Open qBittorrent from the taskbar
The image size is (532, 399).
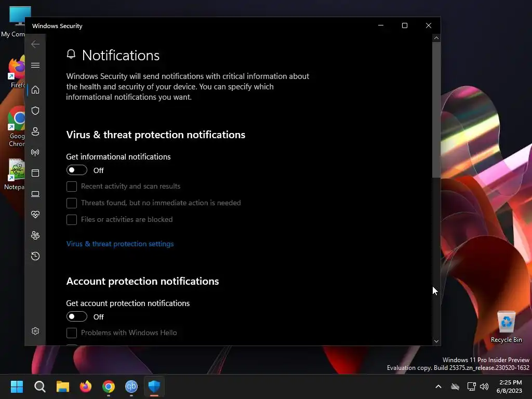131,387
